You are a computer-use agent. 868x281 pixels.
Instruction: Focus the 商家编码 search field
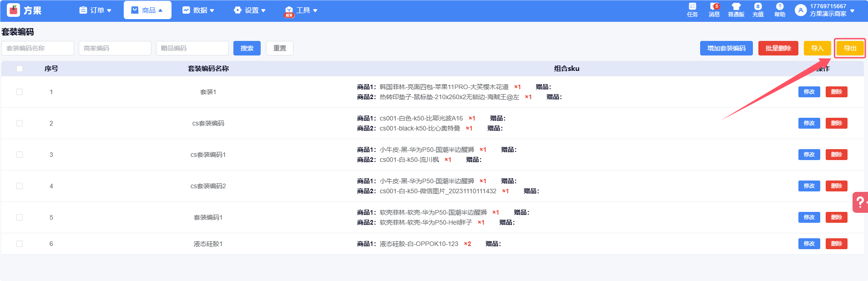tap(115, 48)
